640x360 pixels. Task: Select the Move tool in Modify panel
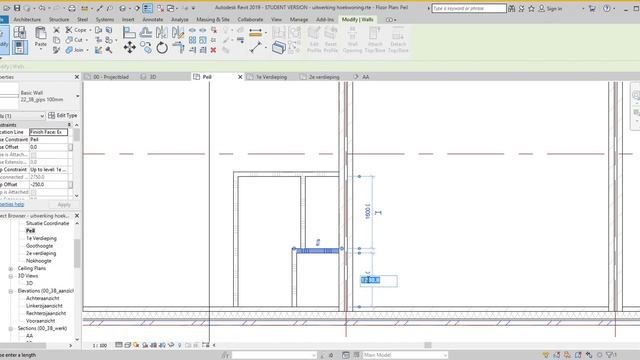[x=129, y=47]
